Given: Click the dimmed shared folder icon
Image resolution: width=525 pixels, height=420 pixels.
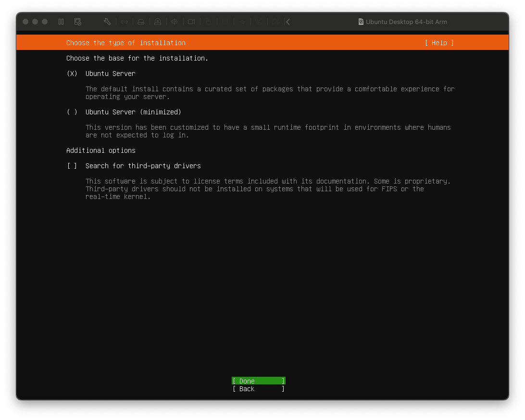Looking at the screenshot, I should (275, 22).
